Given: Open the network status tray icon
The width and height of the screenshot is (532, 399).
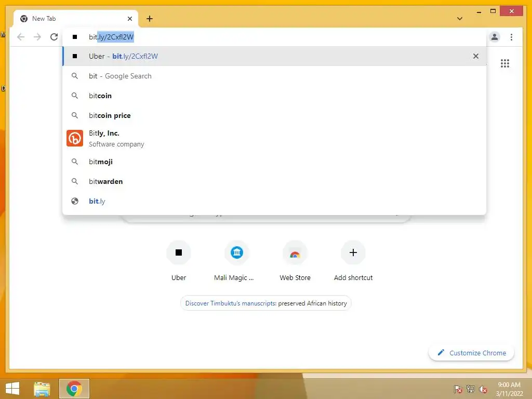Looking at the screenshot, I should pyautogui.click(x=471, y=389).
